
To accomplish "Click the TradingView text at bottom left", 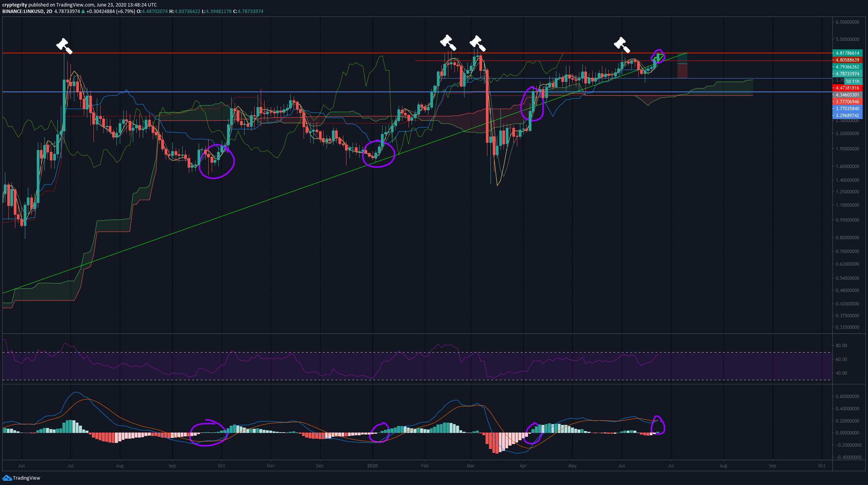I will click(26, 478).
